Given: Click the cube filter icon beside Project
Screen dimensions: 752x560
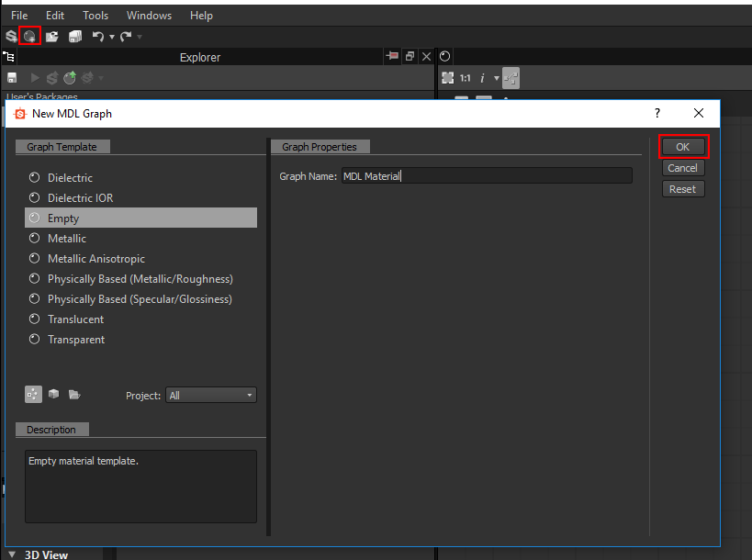Looking at the screenshot, I should tap(54, 394).
